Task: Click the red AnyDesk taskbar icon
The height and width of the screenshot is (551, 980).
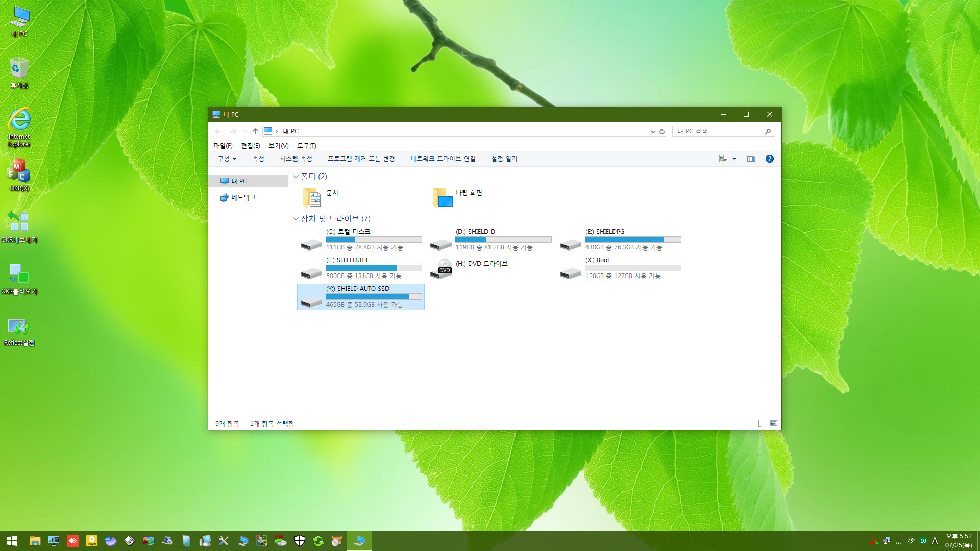Action: tap(73, 541)
